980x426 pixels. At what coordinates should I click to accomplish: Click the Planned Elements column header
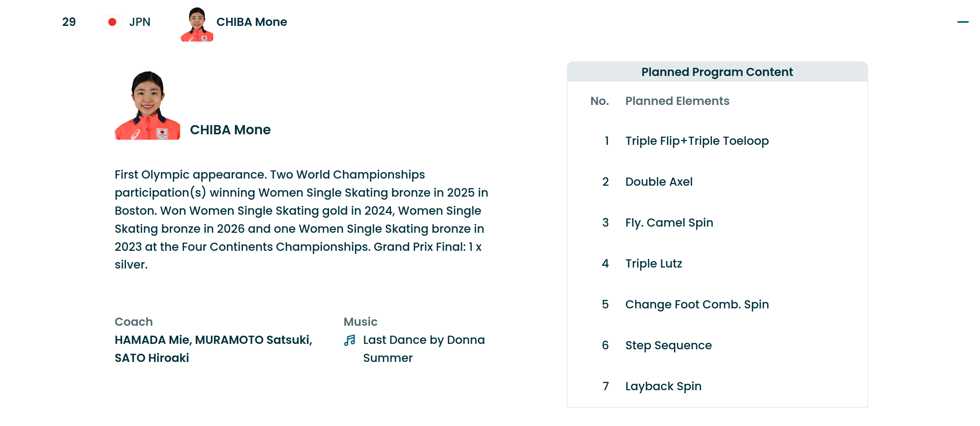[677, 101]
